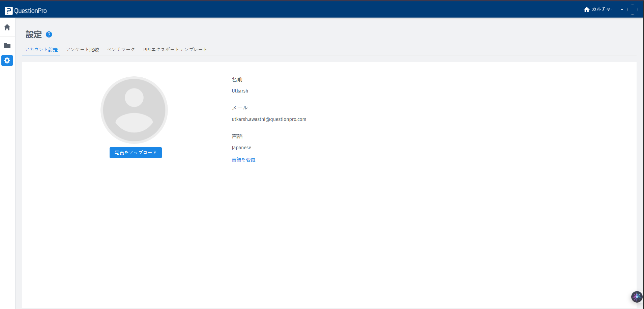This screenshot has width=644, height=309.
Task: Open the QuestionPro logo home page
Action: click(26, 10)
